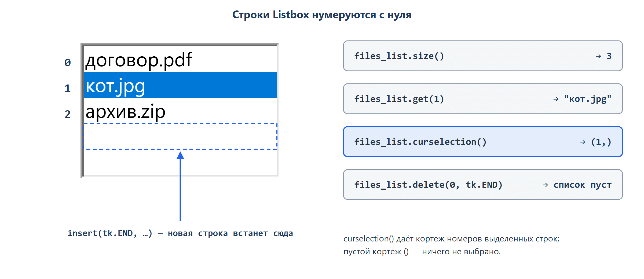Click the highlighted кот.jpg list row
This screenshot has width=644, height=279.
[x=180, y=85]
